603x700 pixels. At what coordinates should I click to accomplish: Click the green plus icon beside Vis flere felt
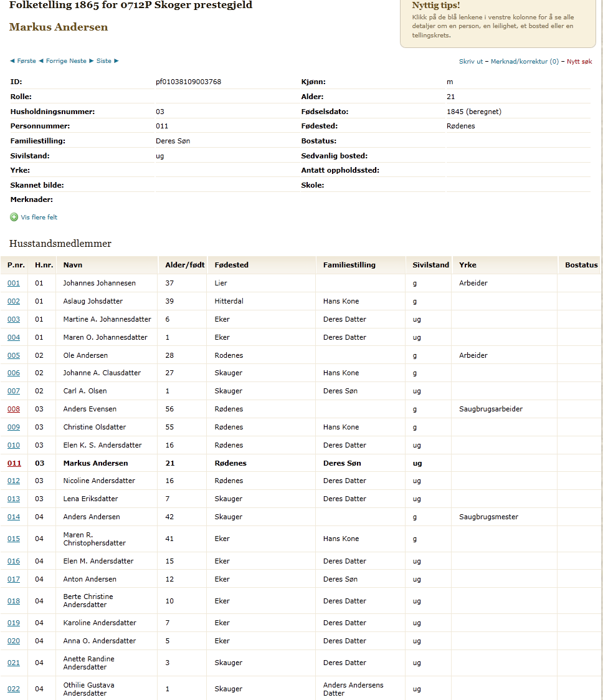(14, 217)
